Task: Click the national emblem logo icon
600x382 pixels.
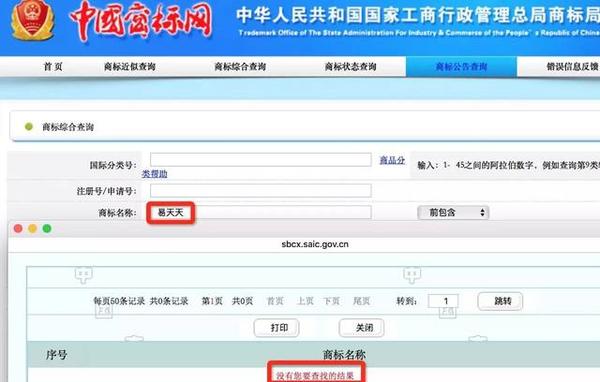Action: click(33, 20)
